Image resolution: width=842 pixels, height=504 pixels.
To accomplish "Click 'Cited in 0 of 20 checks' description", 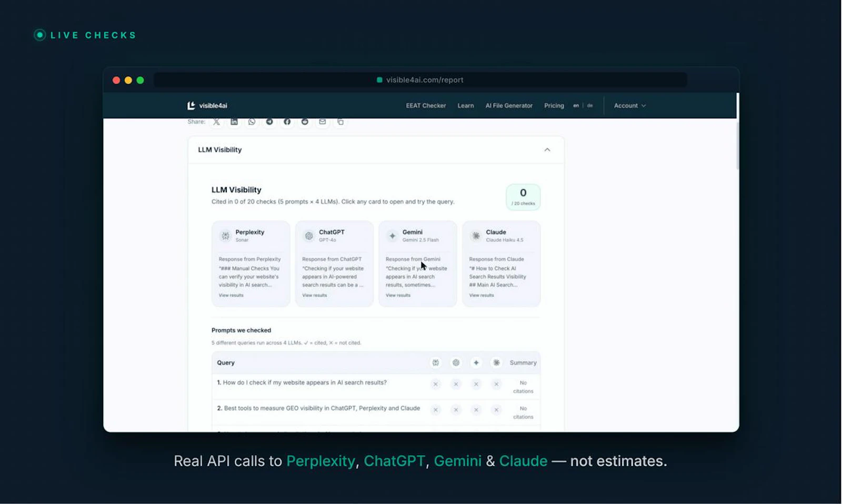I will [x=333, y=201].
